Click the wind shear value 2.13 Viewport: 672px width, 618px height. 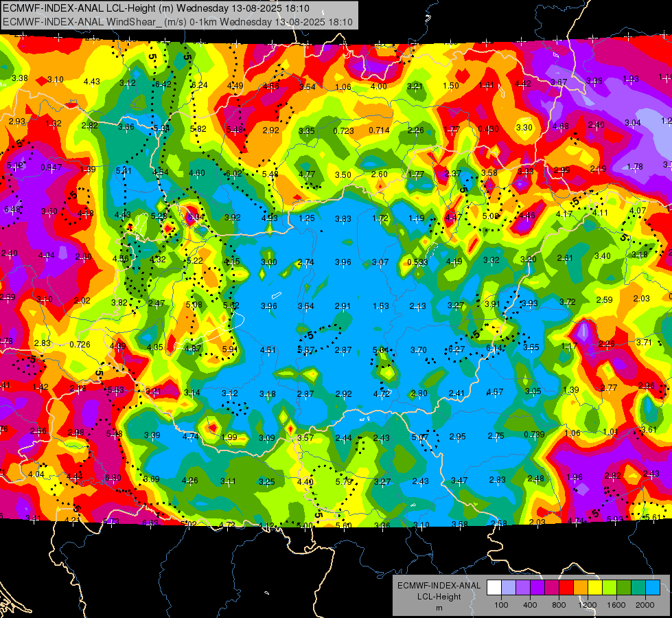417,306
